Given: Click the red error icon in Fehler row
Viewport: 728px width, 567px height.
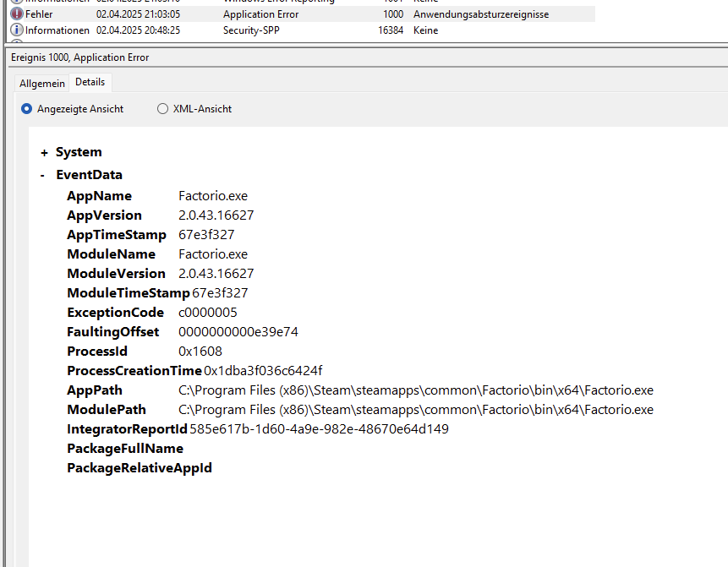Looking at the screenshot, I should tap(16, 14).
